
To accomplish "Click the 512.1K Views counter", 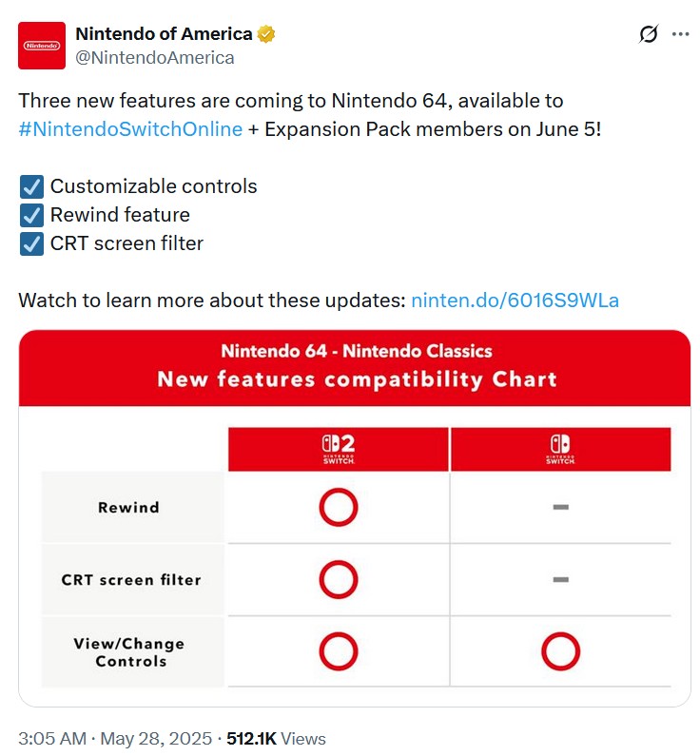I will tap(276, 739).
